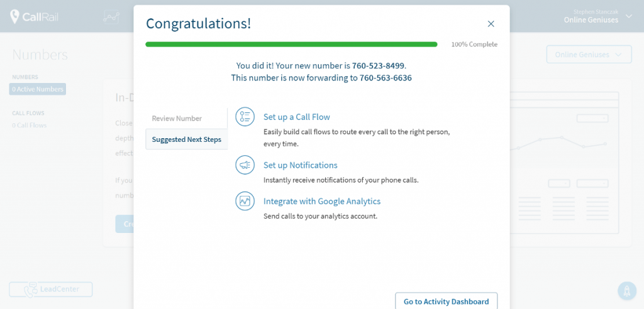Screen dimensions: 644x309
Task: Close the Congratulations dialog
Action: [491, 24]
